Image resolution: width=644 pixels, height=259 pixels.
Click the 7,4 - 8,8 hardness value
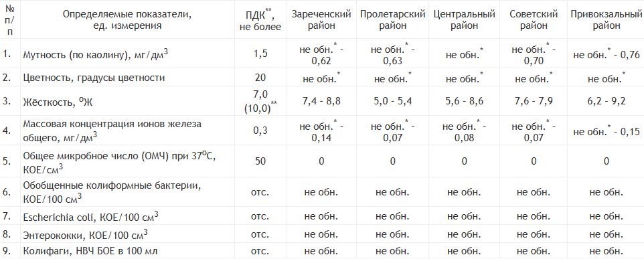tap(321, 101)
